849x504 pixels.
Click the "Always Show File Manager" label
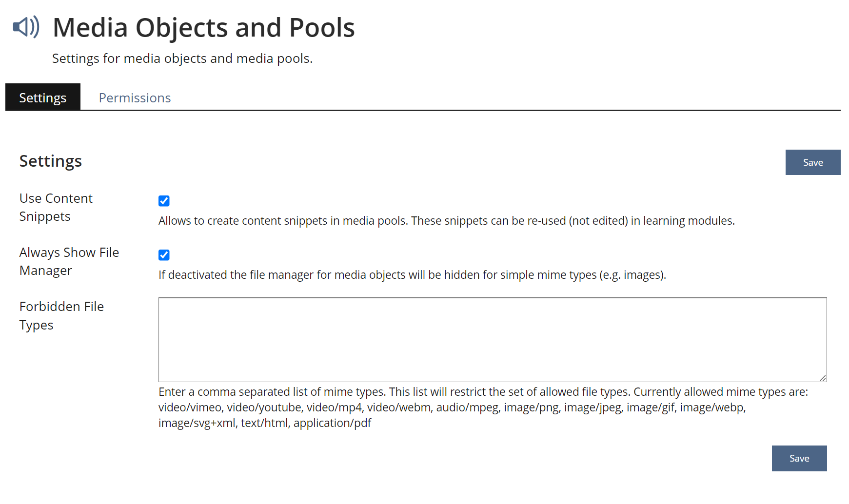coord(69,261)
